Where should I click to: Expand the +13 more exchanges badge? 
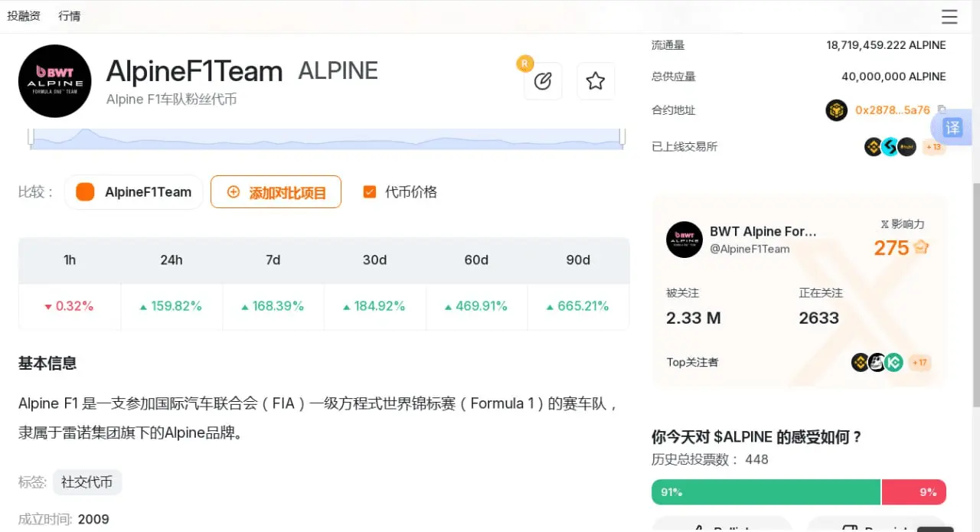(933, 146)
